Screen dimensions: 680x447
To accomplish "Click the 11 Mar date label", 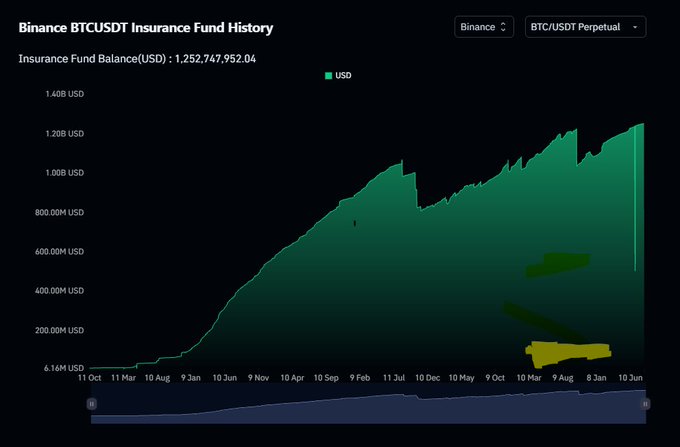I will (x=124, y=378).
